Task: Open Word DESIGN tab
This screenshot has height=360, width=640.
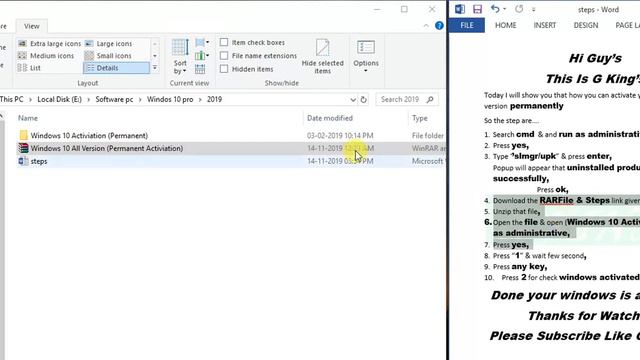Action: tap(586, 25)
